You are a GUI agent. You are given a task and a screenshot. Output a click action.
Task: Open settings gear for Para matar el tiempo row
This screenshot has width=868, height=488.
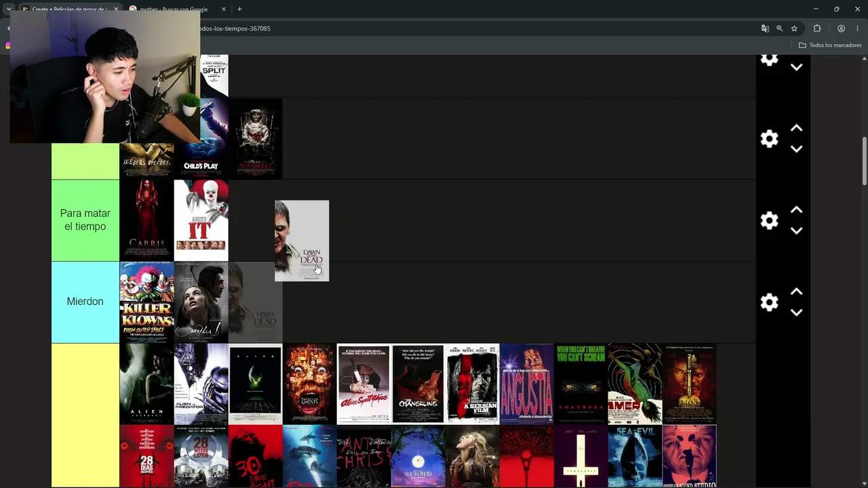coord(769,221)
